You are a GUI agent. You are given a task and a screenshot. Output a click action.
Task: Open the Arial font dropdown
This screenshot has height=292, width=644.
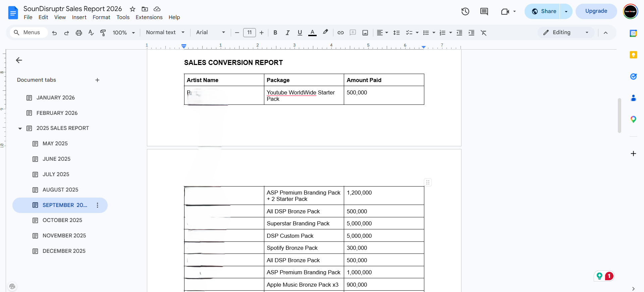(x=211, y=32)
